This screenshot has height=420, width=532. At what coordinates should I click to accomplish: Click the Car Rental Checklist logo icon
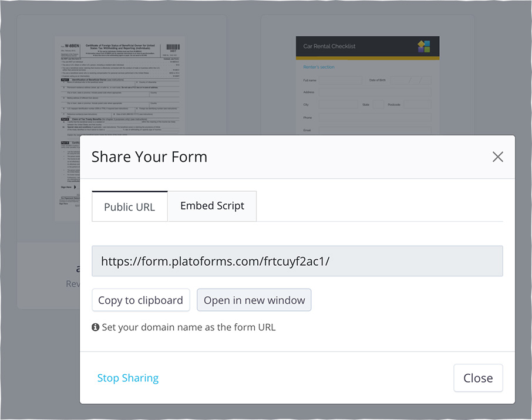424,46
